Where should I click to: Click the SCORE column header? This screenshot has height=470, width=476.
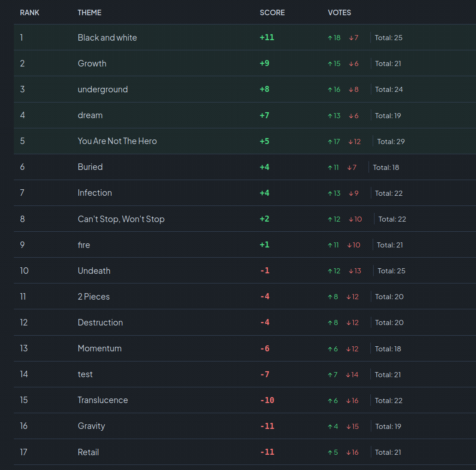coord(272,12)
